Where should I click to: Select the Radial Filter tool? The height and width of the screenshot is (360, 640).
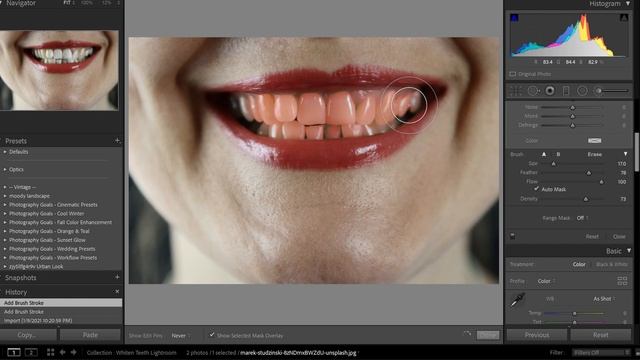point(582,91)
